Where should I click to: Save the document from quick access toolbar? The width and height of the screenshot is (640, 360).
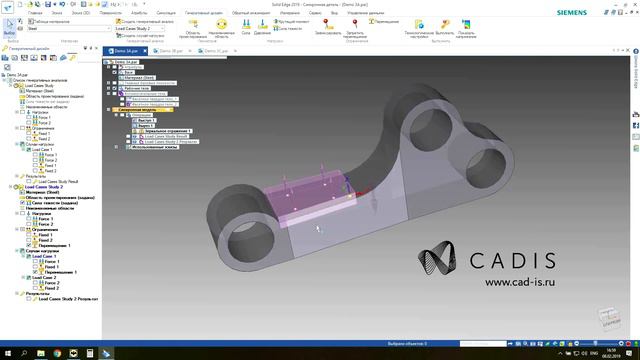48,4
